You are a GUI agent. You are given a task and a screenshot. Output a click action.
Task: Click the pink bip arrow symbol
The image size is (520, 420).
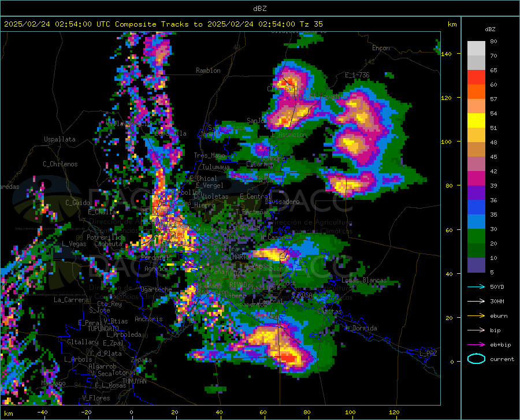click(476, 330)
